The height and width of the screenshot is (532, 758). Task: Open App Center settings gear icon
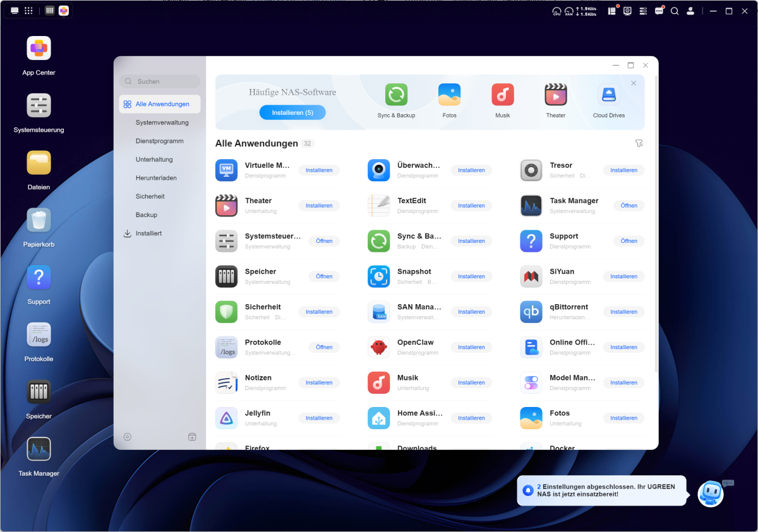[128, 437]
